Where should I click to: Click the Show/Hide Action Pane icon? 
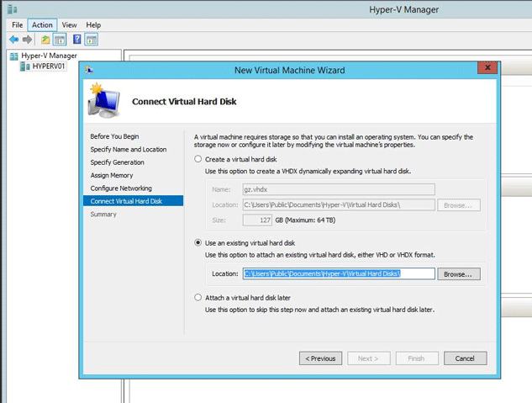coord(92,40)
